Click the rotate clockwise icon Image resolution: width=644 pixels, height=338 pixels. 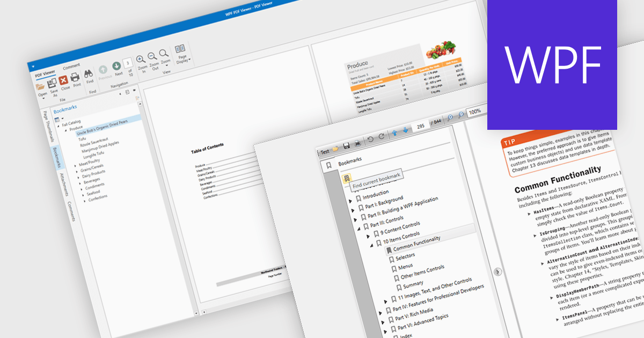380,136
